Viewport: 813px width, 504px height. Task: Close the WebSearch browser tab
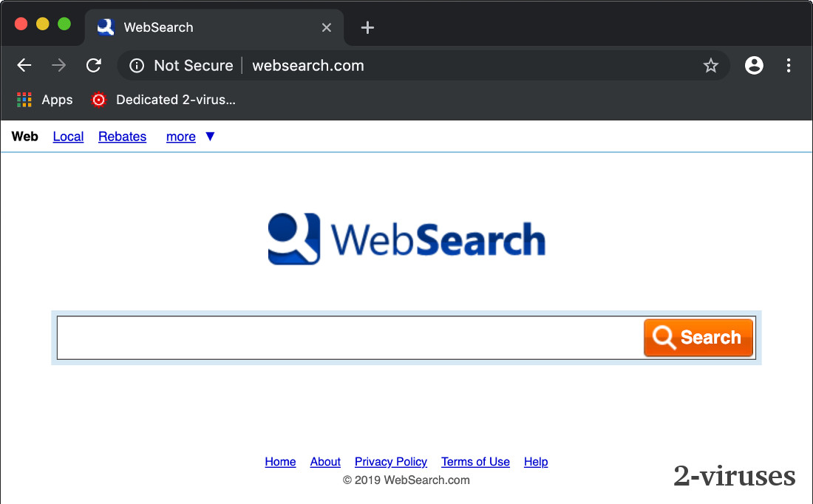[x=327, y=27]
